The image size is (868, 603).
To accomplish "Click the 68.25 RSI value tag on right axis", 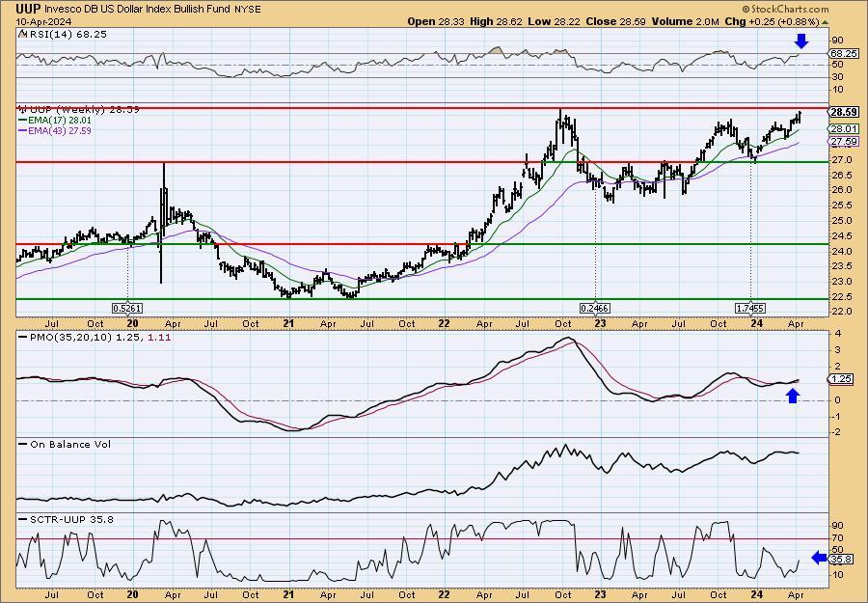I will 844,54.
